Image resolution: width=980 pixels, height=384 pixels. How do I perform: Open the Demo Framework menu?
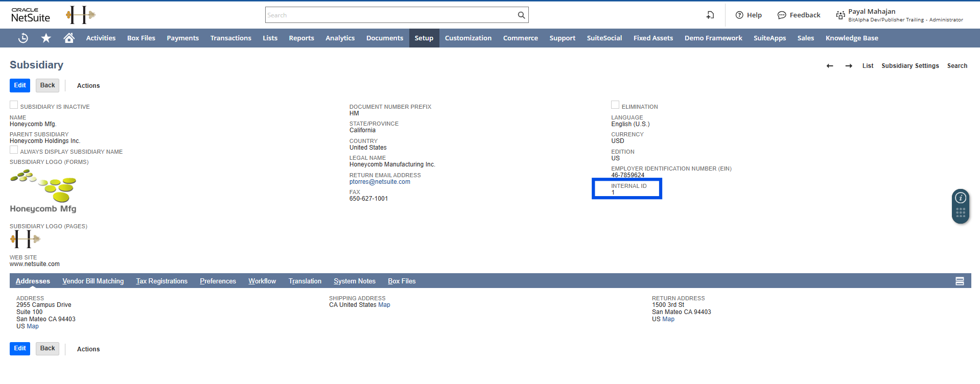[713, 38]
